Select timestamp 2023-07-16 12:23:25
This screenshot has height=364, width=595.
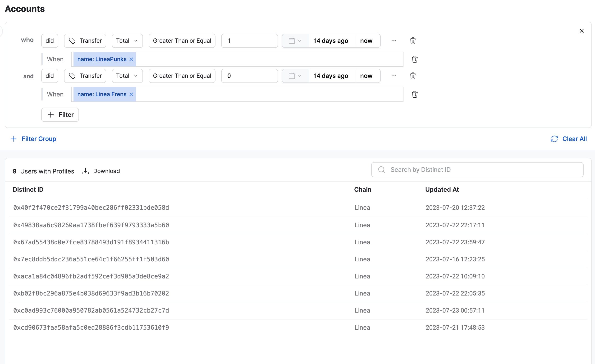(455, 259)
